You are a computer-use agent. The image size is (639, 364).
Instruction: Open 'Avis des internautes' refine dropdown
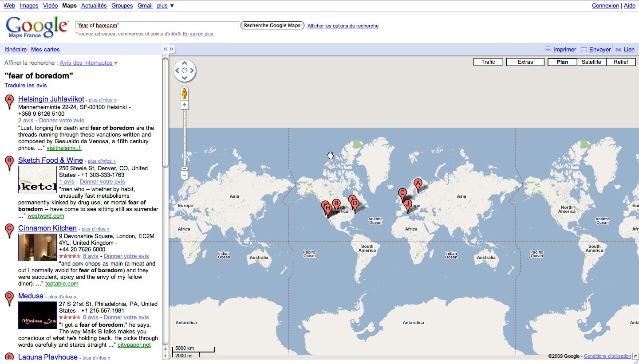88,63
